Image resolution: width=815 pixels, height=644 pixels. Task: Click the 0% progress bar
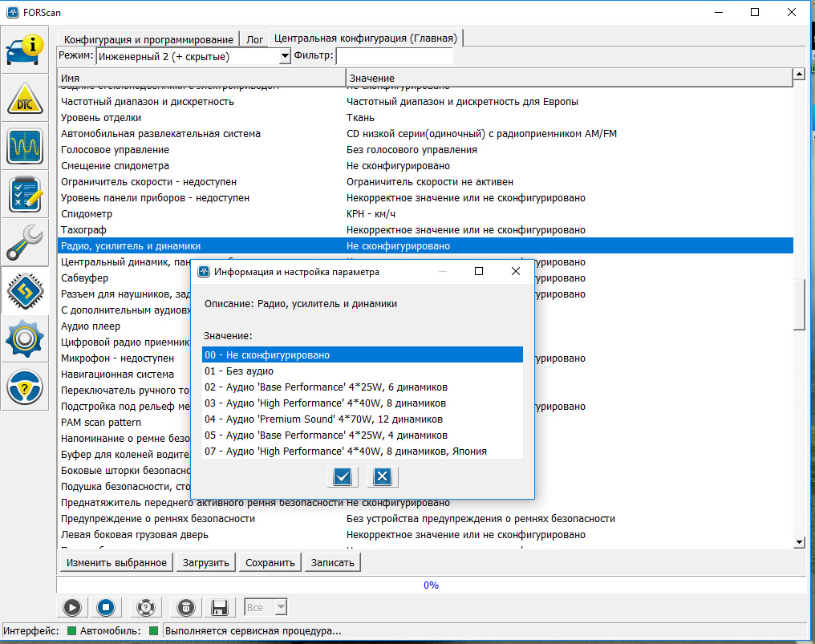(x=431, y=585)
